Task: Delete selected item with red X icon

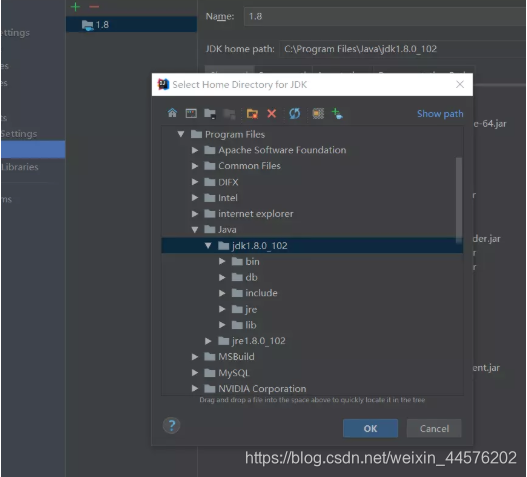Action: (272, 113)
